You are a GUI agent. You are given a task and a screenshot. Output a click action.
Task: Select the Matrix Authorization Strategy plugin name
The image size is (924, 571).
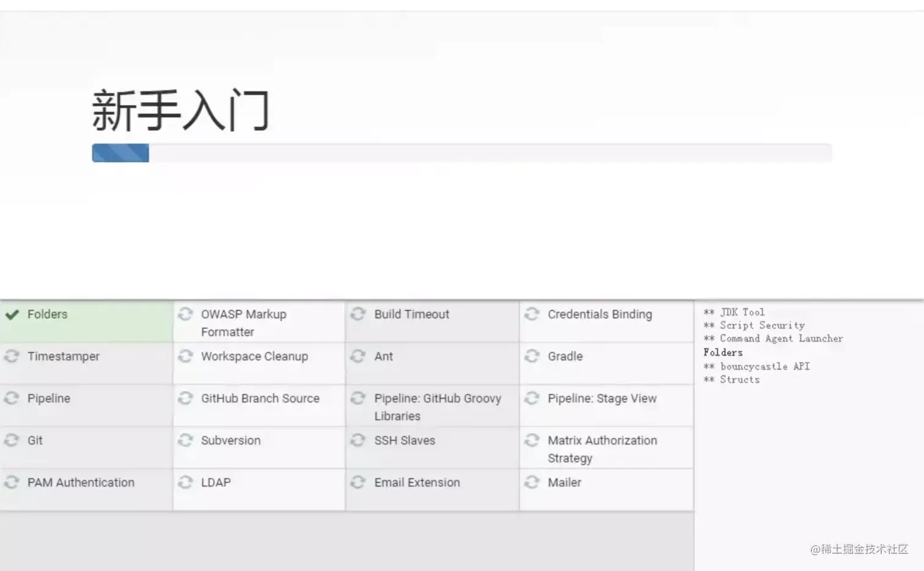click(602, 449)
